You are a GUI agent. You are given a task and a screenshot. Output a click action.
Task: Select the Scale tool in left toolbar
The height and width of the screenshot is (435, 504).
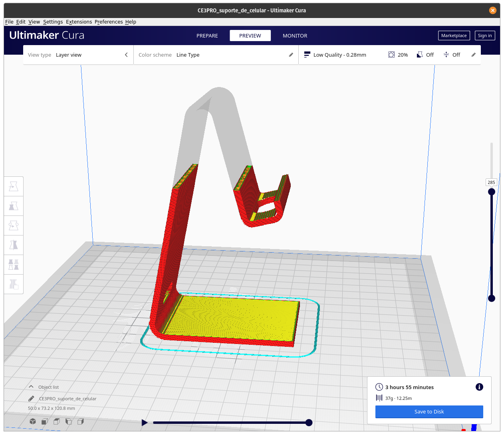pyautogui.click(x=14, y=206)
